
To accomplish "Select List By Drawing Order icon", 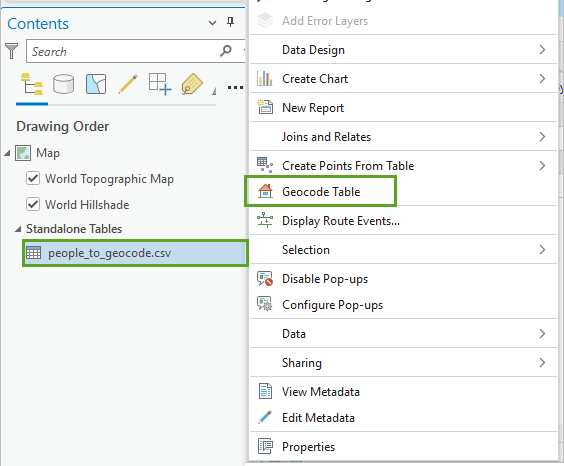I will 32,84.
